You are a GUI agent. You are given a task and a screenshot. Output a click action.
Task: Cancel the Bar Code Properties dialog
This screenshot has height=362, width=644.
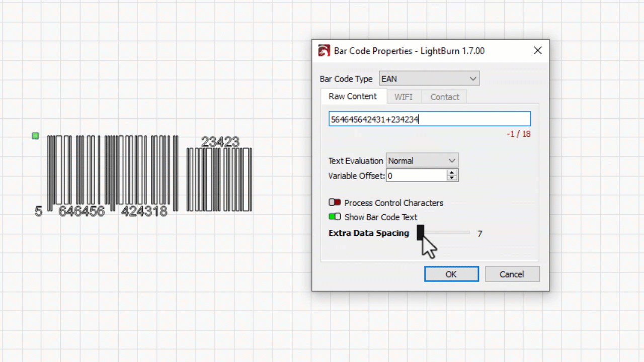(x=512, y=274)
